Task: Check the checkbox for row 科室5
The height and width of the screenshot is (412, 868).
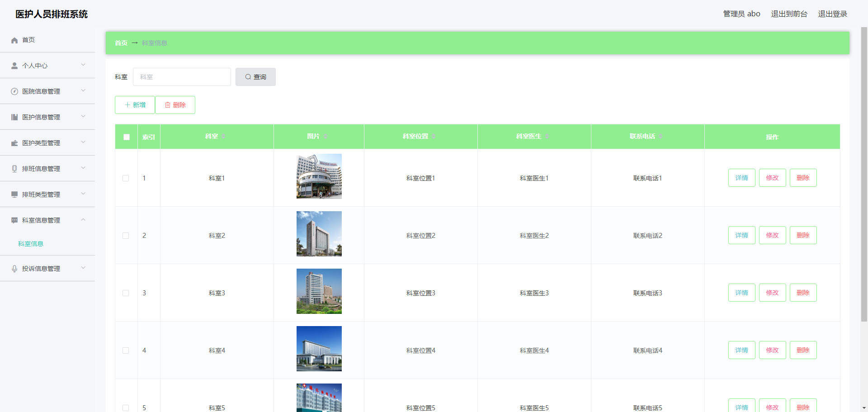Action: pos(126,408)
